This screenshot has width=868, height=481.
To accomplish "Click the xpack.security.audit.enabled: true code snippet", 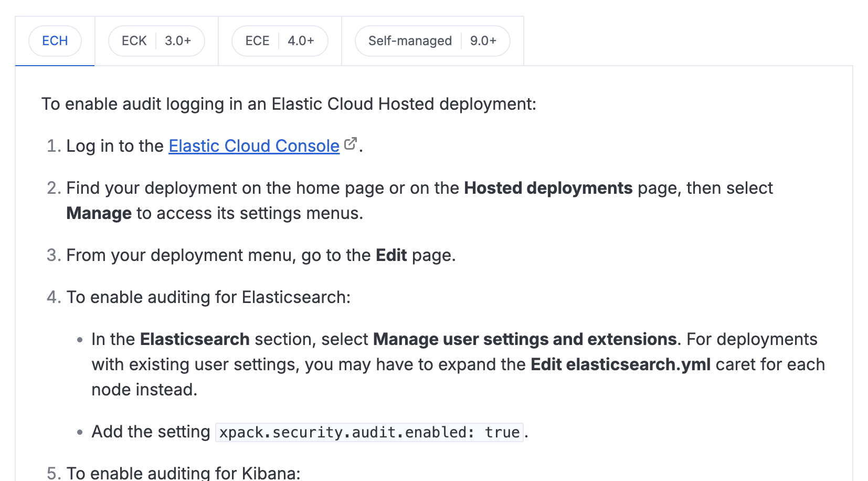I will (369, 432).
